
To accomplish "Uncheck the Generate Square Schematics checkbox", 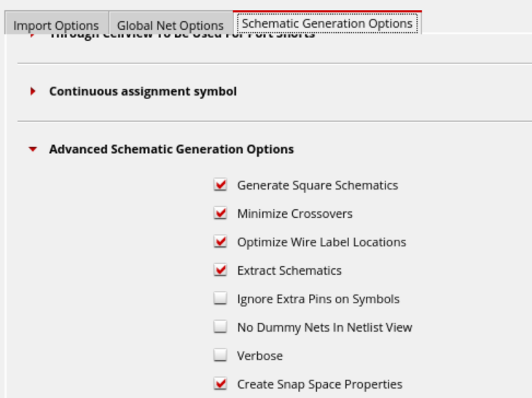I will click(220, 185).
